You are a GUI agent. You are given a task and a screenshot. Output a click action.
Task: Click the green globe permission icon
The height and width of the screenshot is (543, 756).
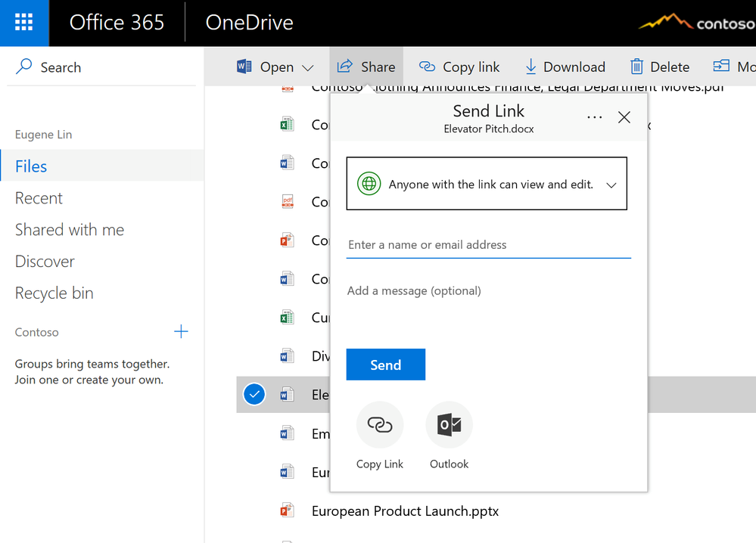coord(369,184)
